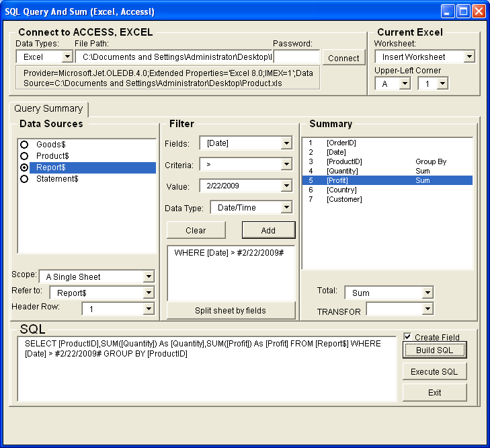
Task: Open the Data Types dropdown
Action: click(67, 57)
